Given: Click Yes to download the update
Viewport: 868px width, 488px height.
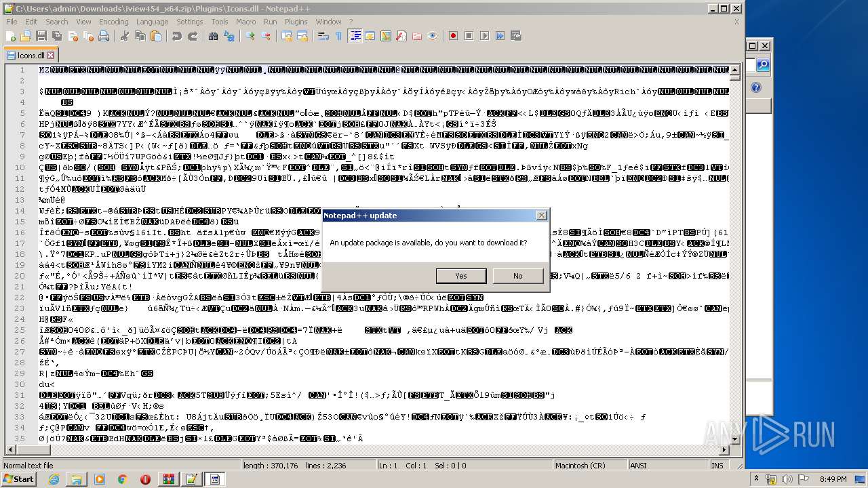Looking at the screenshot, I should (461, 276).
